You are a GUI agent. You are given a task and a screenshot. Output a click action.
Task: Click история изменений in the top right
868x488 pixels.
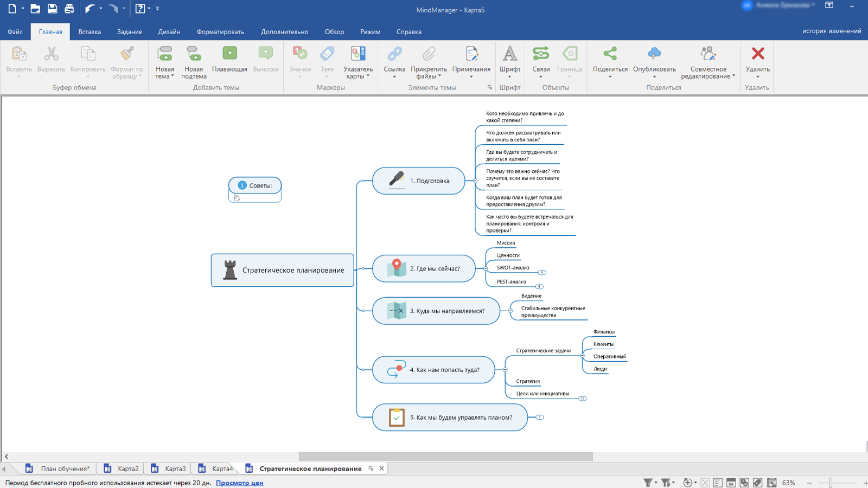[x=832, y=31]
